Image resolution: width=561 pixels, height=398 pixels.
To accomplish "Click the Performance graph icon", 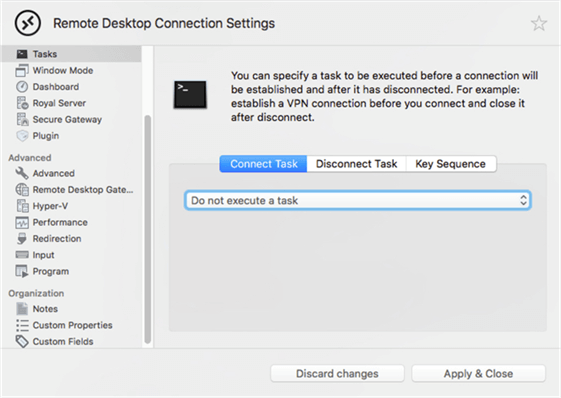I will [x=22, y=223].
